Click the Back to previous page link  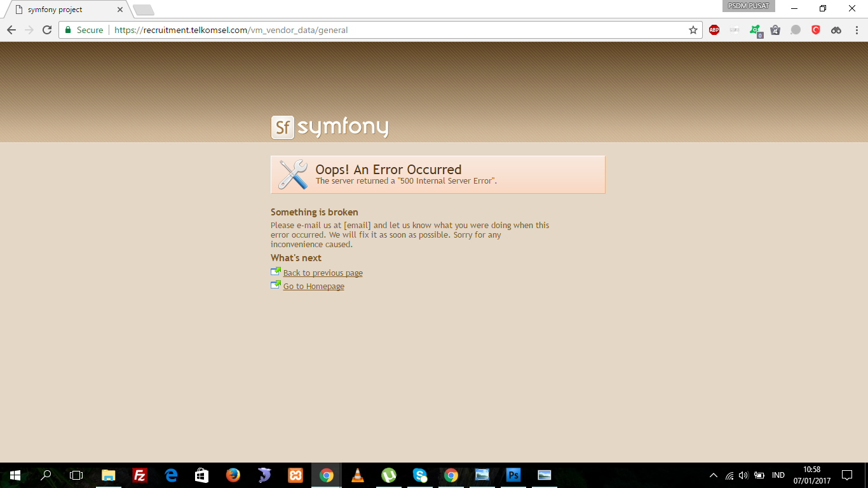click(x=323, y=273)
